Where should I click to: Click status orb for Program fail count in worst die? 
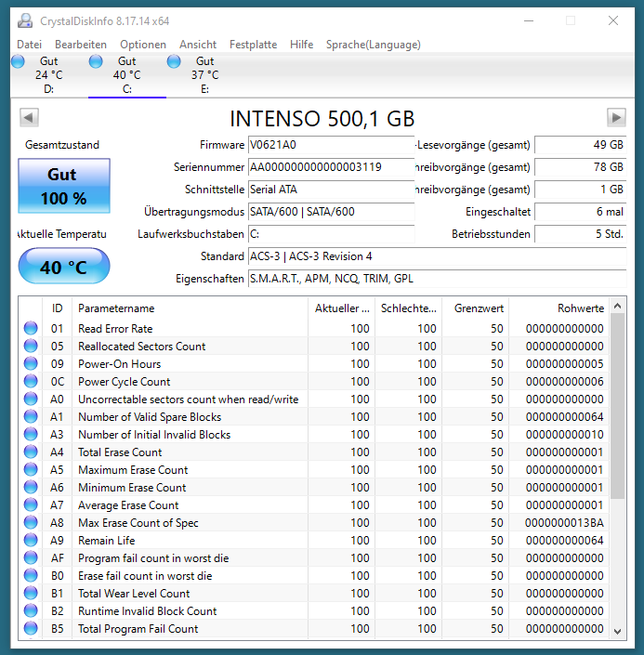[x=31, y=557]
